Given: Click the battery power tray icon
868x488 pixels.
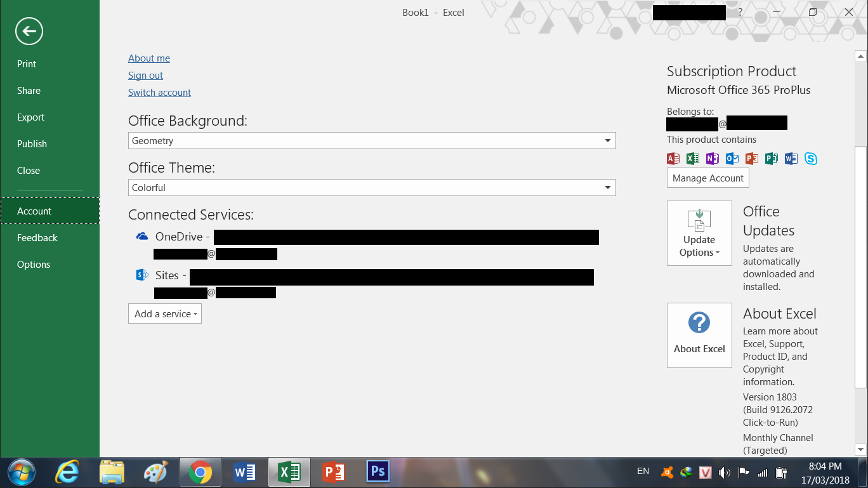Looking at the screenshot, I should pos(782,472).
